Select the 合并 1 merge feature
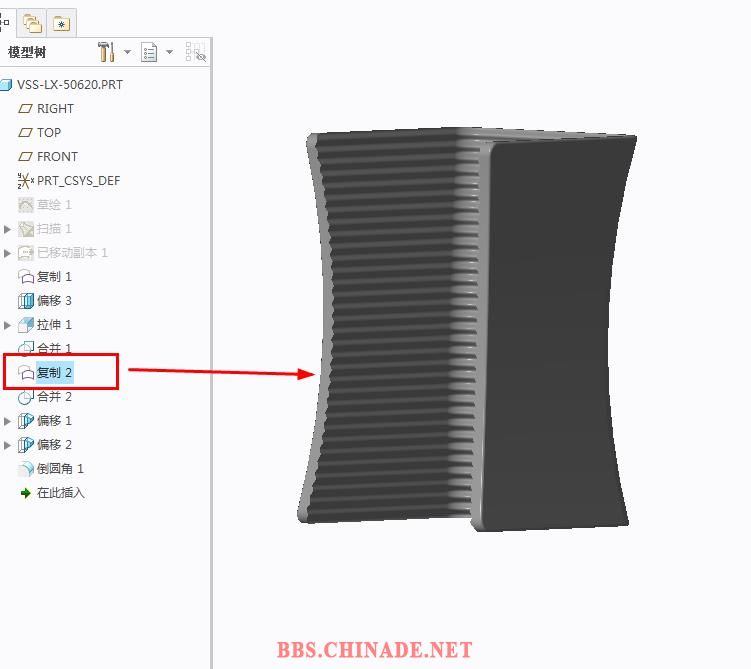This screenshot has width=751, height=669. 54,348
